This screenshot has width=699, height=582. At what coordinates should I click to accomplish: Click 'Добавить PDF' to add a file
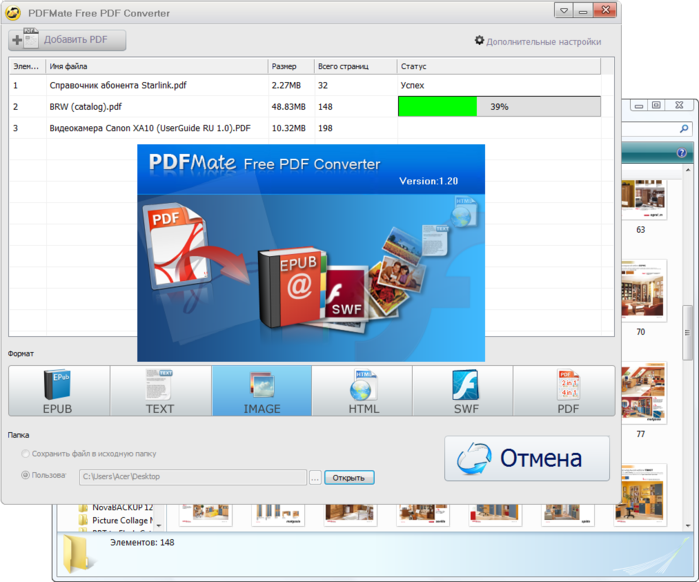[x=68, y=40]
